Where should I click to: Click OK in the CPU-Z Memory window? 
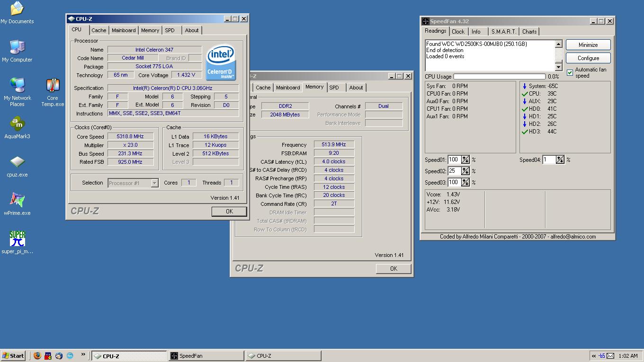pyautogui.click(x=394, y=268)
